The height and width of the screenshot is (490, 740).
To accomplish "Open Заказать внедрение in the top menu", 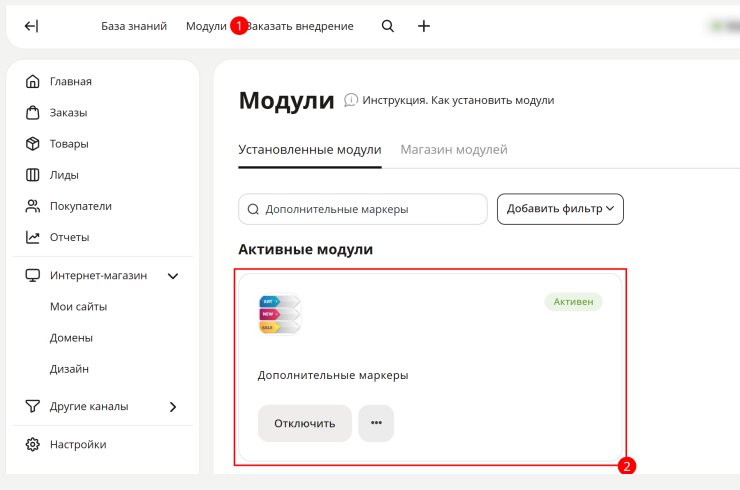I will tap(301, 26).
